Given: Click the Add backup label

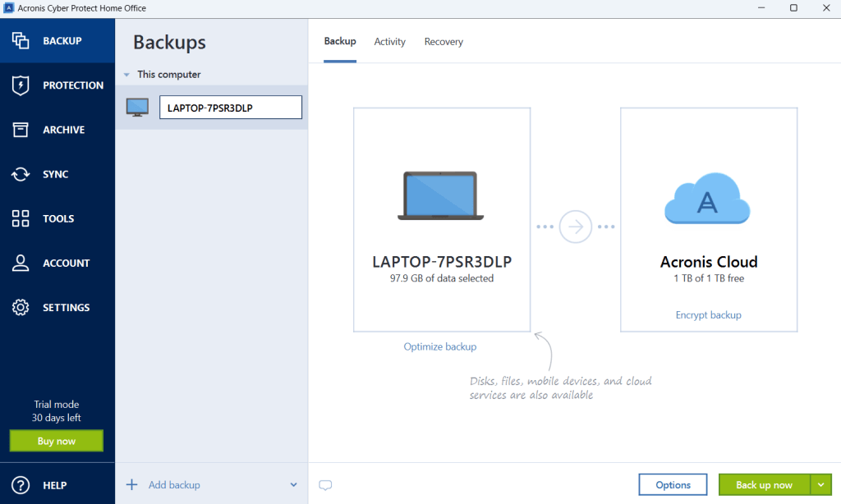Looking at the screenshot, I should pos(174,484).
